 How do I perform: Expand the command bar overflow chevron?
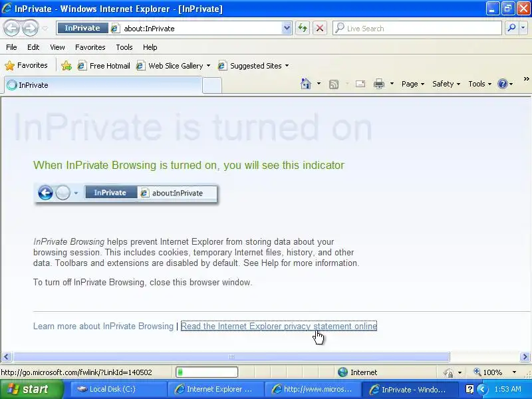pyautogui.click(x=526, y=79)
